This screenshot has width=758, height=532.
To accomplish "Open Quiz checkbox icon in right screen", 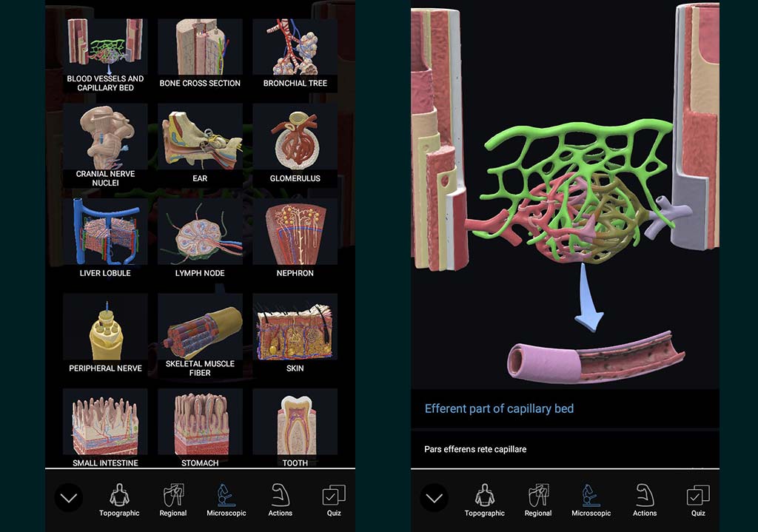I will click(x=698, y=499).
